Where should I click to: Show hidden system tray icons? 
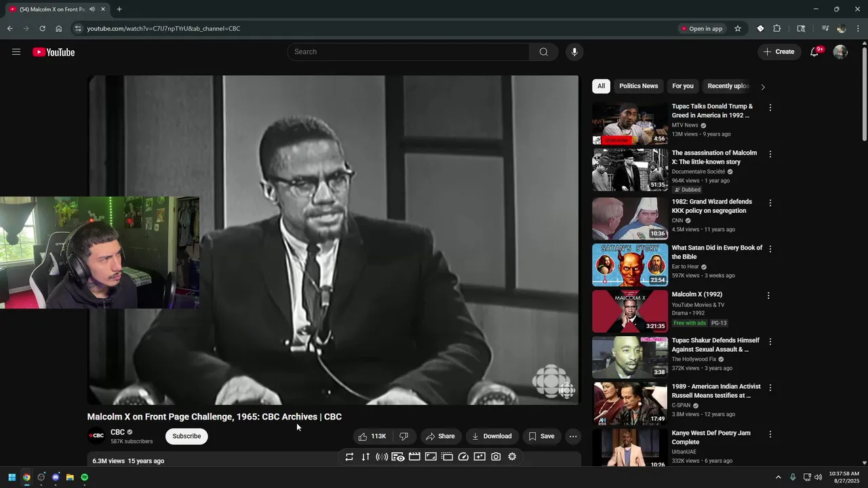pyautogui.click(x=778, y=477)
